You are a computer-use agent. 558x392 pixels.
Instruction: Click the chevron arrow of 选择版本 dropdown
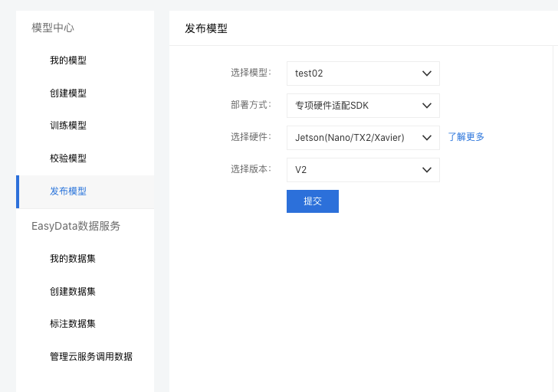427,170
